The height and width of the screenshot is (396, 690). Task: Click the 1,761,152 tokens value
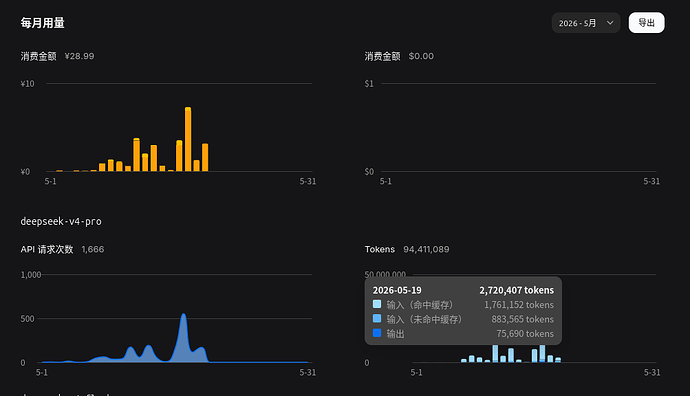click(519, 305)
